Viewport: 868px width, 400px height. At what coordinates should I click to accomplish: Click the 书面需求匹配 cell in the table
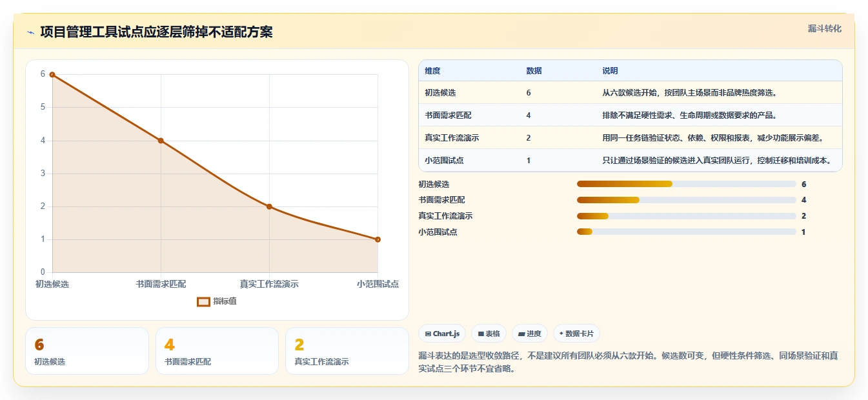click(448, 115)
